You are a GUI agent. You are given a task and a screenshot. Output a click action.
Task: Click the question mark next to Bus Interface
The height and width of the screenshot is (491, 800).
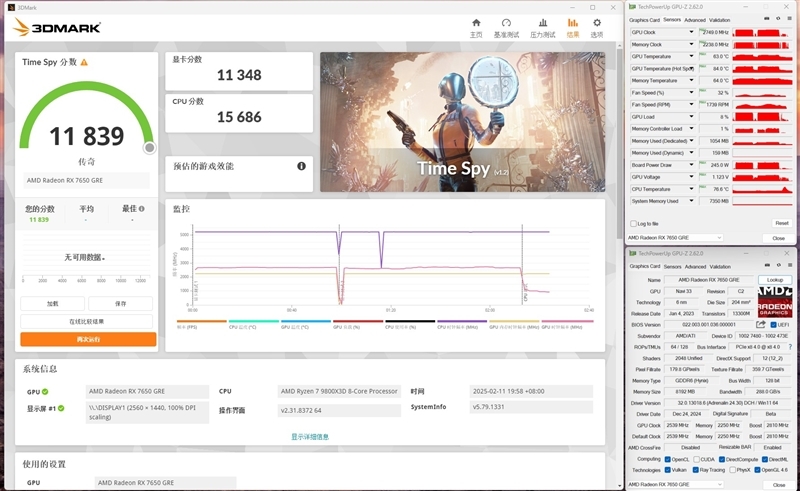790,347
